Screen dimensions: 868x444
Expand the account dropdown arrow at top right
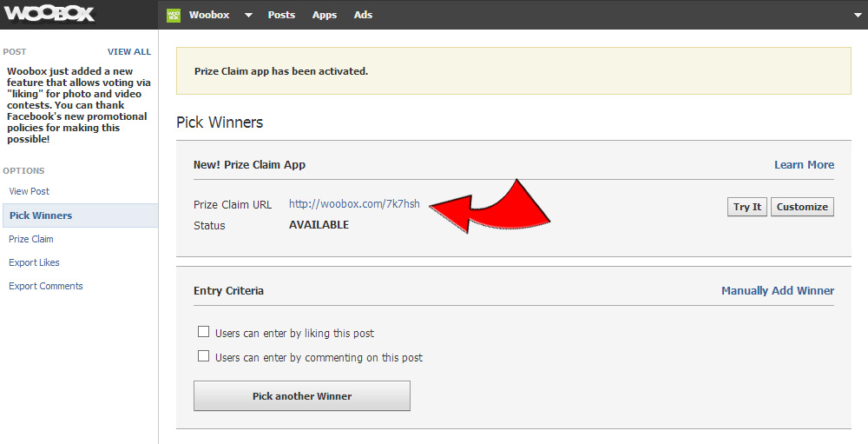pos(858,16)
